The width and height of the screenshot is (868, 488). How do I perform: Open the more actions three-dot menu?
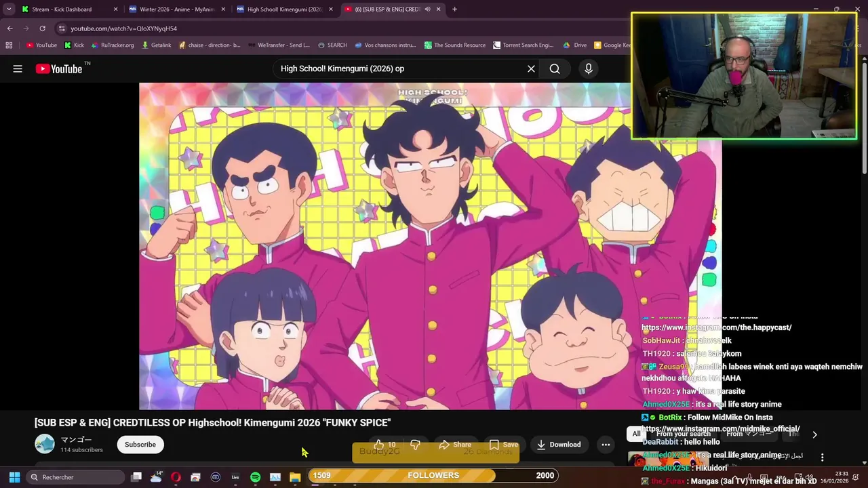pos(606,445)
